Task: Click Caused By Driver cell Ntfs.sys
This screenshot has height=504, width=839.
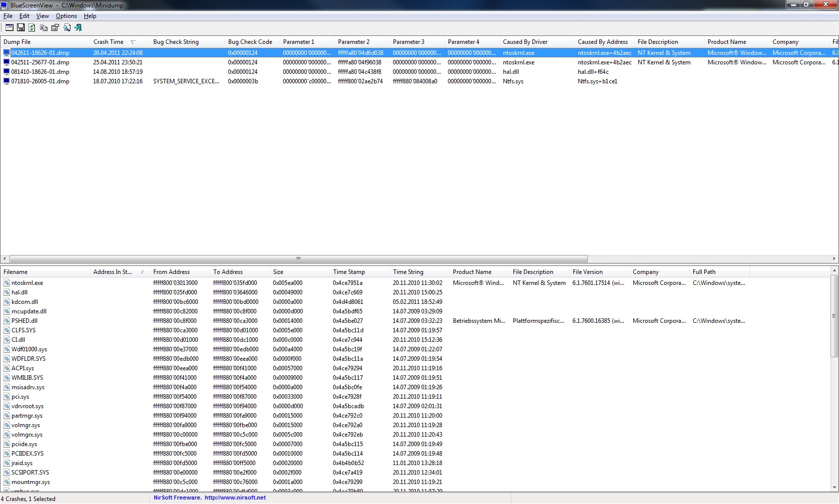Action: pos(513,81)
